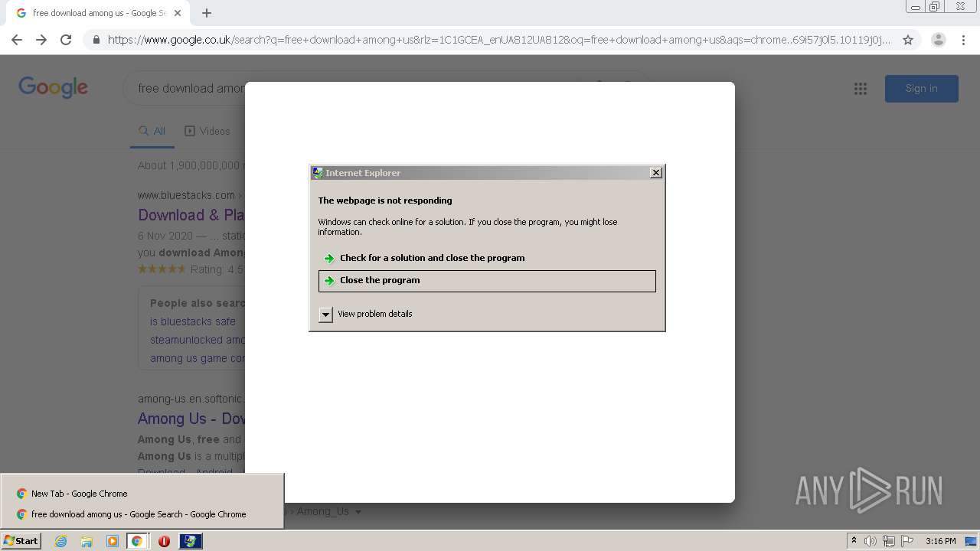Open the Chrome three-dot menu

963,40
